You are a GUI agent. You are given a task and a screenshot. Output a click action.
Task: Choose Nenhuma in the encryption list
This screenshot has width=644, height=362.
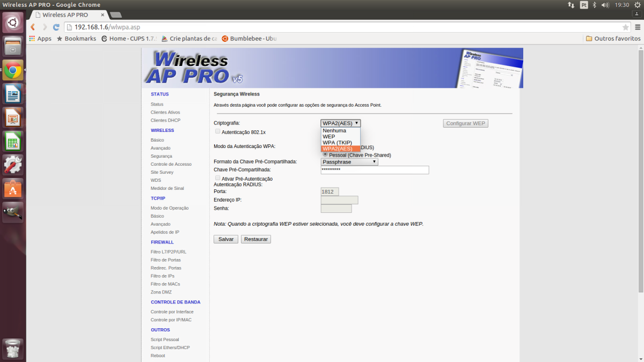click(341, 131)
